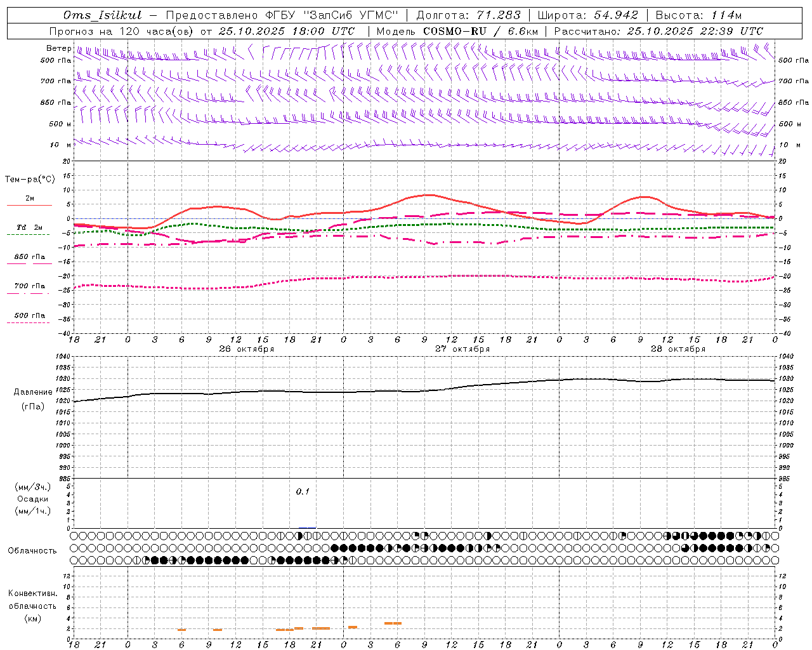The image size is (812, 650).
Task: Click the 'Давление' pressure panel label
Action: coord(33,392)
